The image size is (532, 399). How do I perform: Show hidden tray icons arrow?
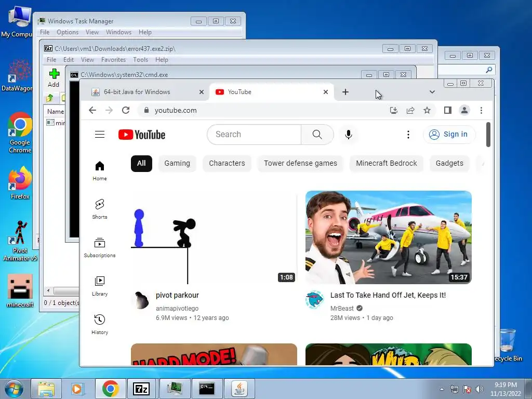click(442, 389)
